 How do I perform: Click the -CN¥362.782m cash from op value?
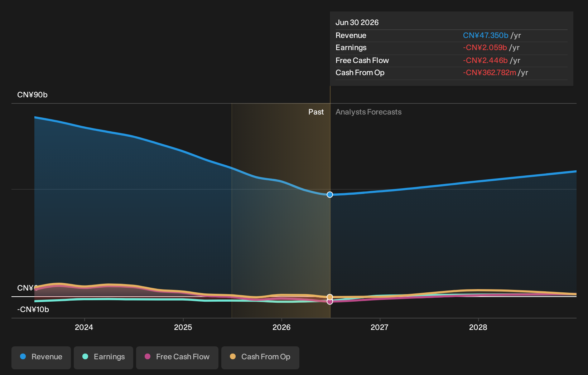[x=490, y=73]
